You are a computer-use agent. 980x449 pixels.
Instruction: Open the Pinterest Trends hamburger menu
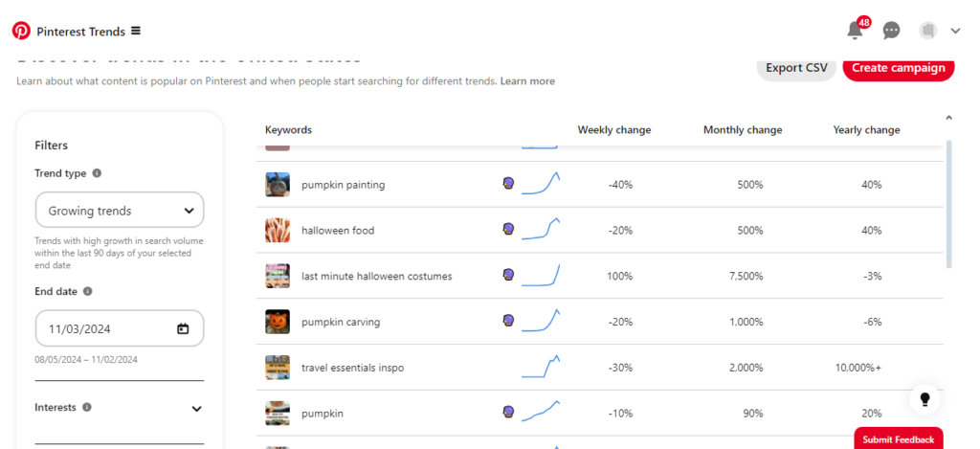coord(136,31)
